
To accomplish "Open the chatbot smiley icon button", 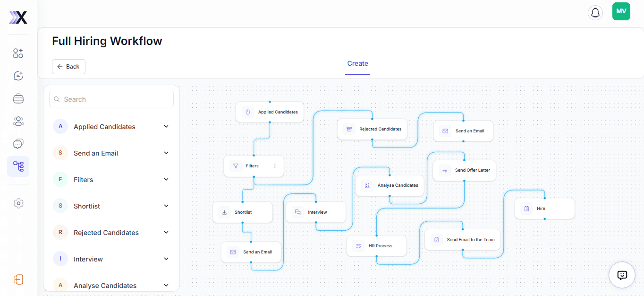I will 622,275.
